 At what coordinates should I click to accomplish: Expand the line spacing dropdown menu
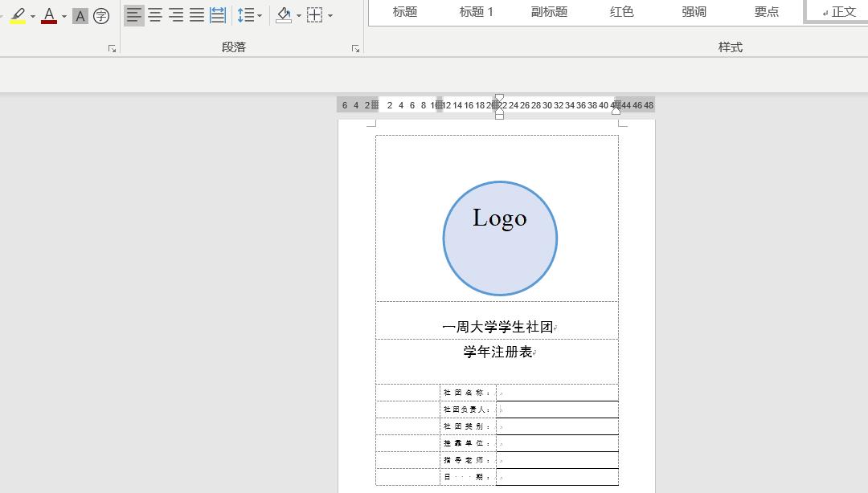pyautogui.click(x=260, y=16)
